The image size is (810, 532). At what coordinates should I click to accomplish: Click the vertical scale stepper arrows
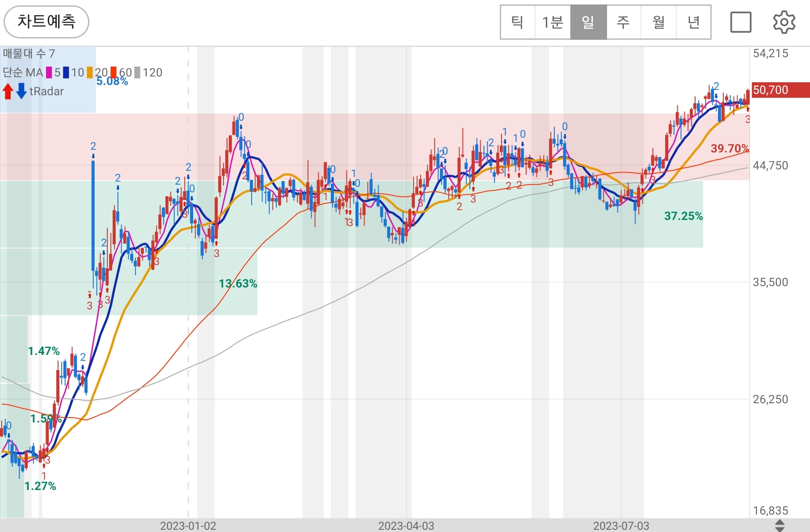tap(780, 526)
